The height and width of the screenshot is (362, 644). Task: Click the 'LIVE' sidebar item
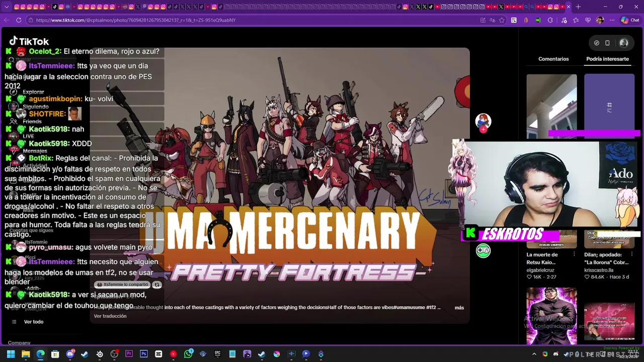coord(28,136)
